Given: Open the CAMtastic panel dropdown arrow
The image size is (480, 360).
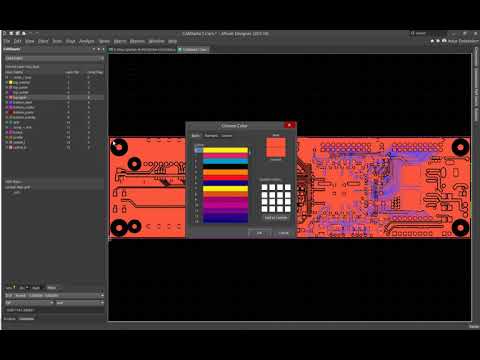Looking at the screenshot, I should point(94,49).
